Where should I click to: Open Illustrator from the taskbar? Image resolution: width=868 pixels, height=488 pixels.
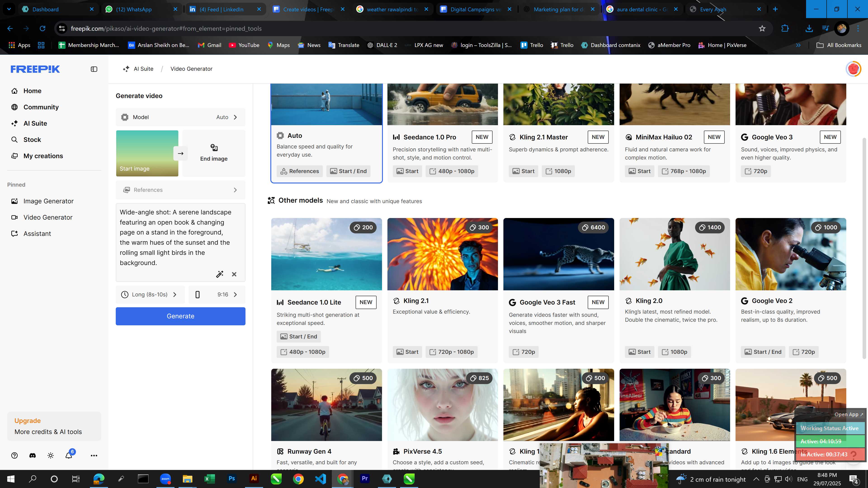pyautogui.click(x=254, y=479)
